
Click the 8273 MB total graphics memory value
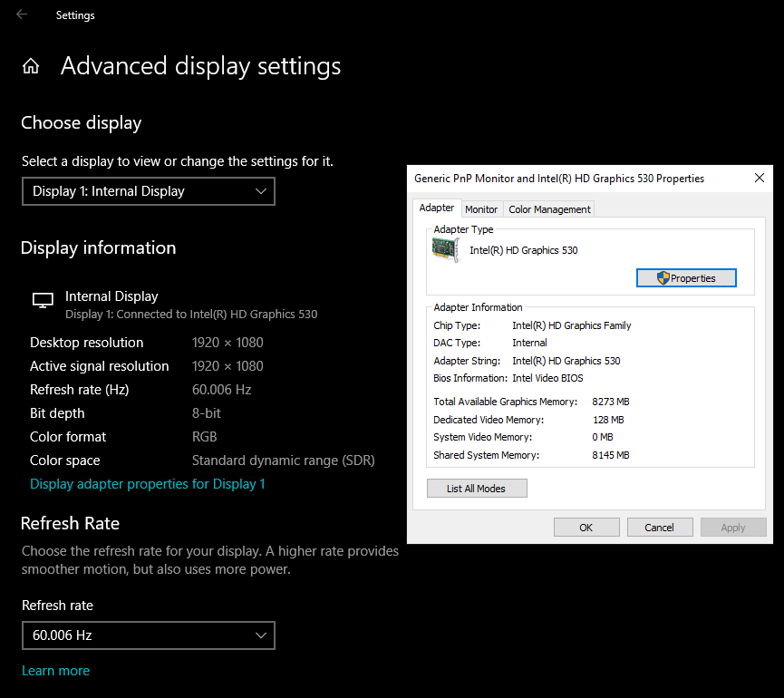click(x=611, y=402)
